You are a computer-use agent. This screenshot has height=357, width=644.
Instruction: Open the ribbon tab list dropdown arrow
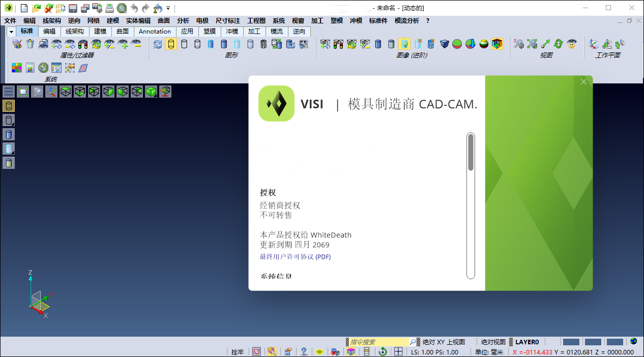coord(11,32)
